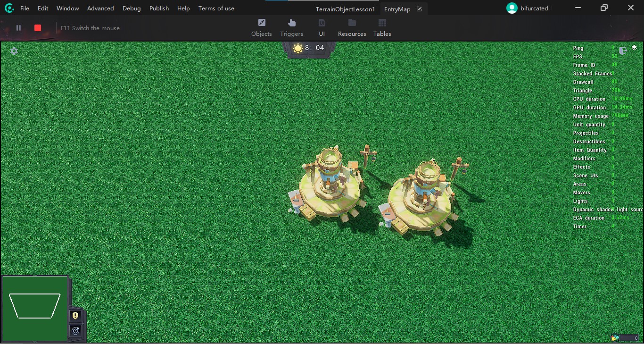Image resolution: width=644 pixels, height=344 pixels.
Task: Restore down the editor window
Action: tap(604, 8)
